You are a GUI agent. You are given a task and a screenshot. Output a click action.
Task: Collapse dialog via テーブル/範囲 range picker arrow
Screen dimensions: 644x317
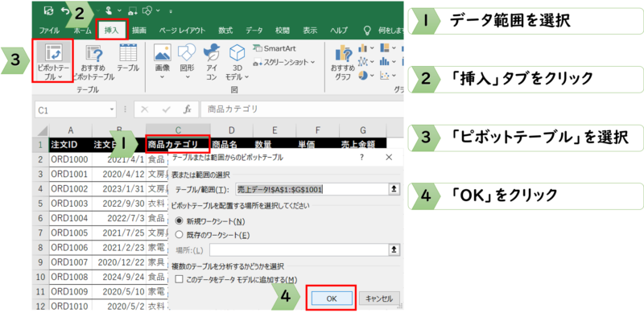394,189
